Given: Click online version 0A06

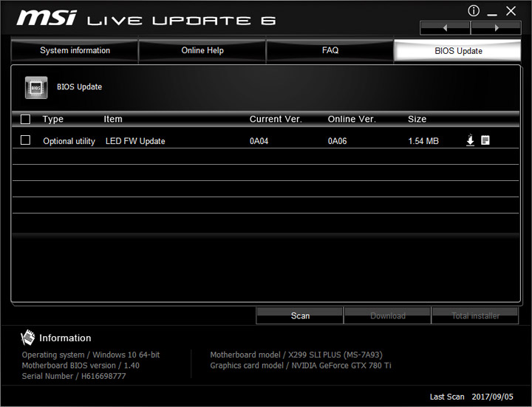Looking at the screenshot, I should click(x=337, y=141).
